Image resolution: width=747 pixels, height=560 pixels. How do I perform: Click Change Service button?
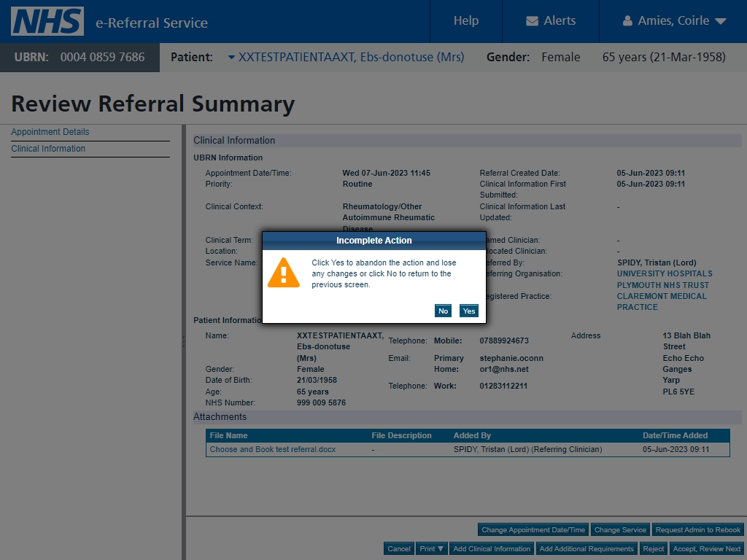coord(620,530)
